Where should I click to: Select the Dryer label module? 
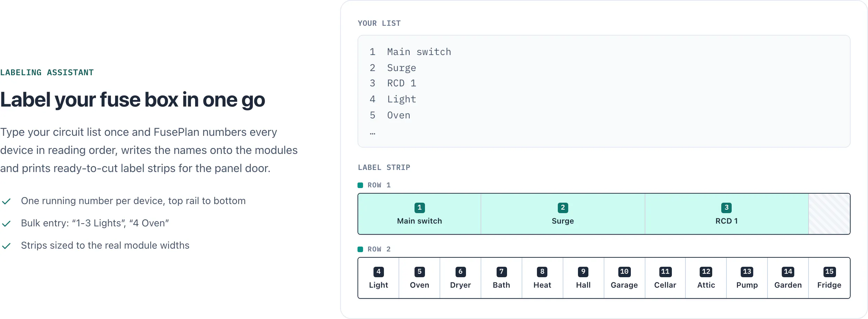(460, 278)
